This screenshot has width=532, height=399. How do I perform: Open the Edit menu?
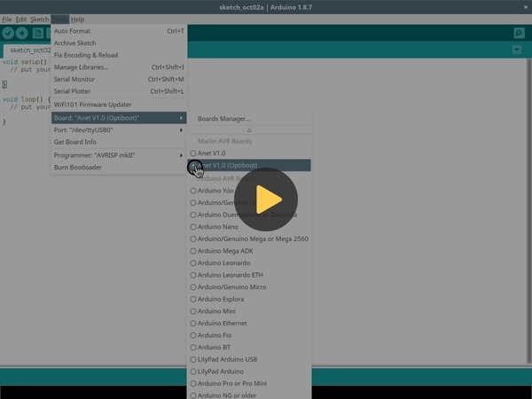coord(21,20)
